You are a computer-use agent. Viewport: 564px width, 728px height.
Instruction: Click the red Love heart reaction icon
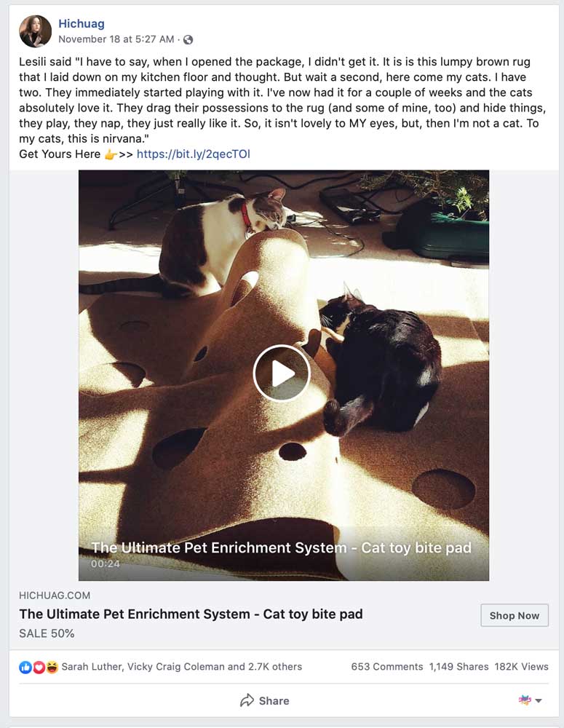point(39,668)
